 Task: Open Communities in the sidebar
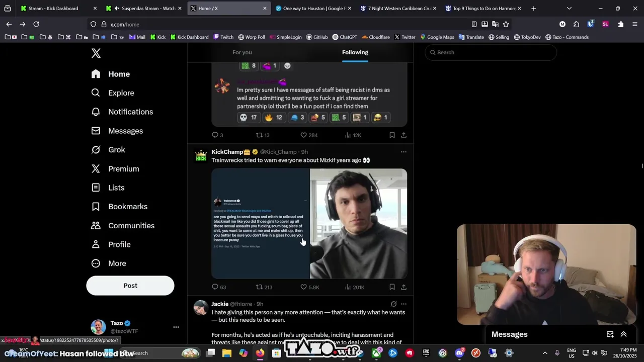click(x=123, y=226)
